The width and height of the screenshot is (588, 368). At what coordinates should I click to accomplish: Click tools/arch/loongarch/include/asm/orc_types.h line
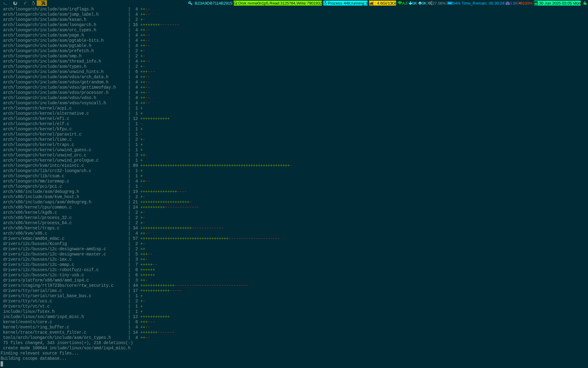point(77,338)
